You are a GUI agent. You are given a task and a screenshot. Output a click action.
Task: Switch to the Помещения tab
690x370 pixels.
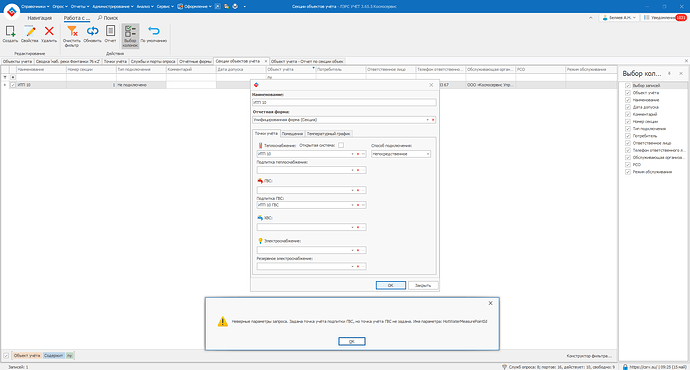click(292, 134)
